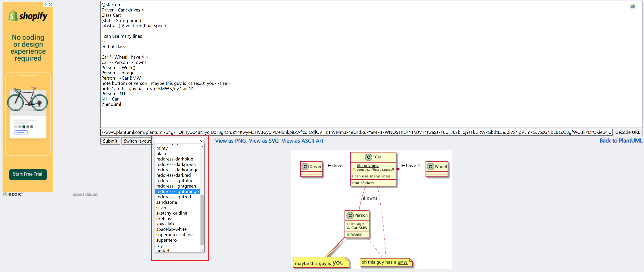Close the Shopify ad with X icon

(50, 4)
